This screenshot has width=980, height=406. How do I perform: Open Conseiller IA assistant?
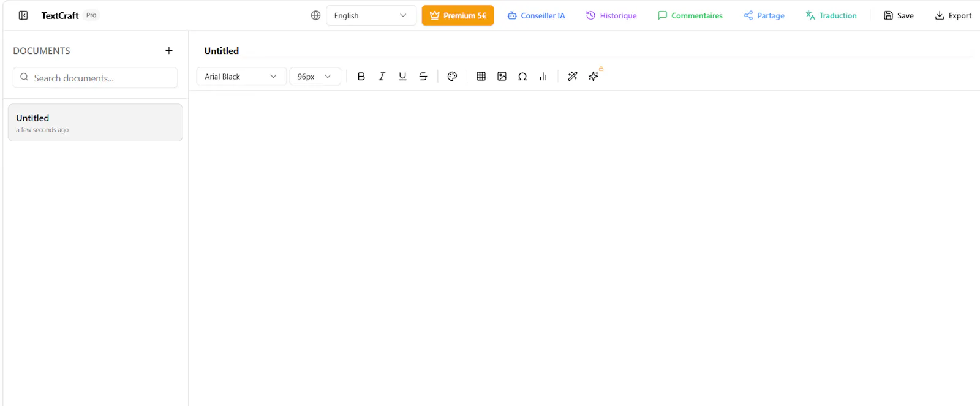point(536,15)
